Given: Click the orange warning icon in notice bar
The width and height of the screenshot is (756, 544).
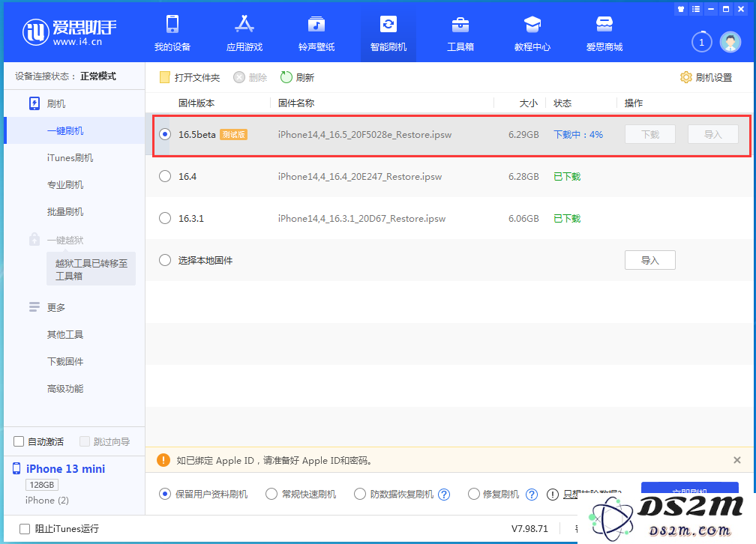Looking at the screenshot, I should coord(163,460).
